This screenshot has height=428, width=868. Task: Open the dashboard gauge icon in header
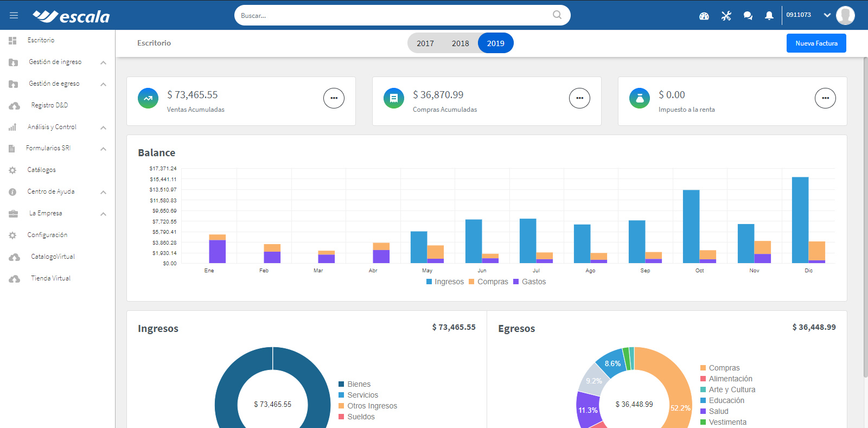704,16
